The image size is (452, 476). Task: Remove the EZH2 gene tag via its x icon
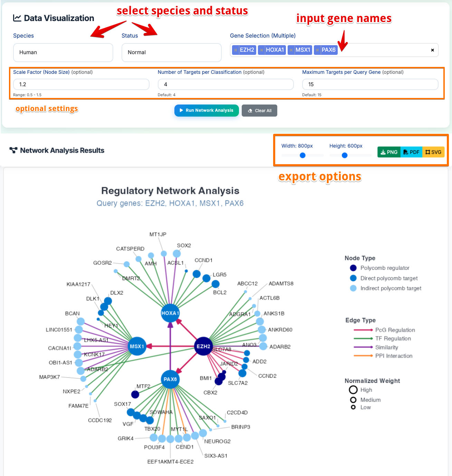(x=235, y=50)
